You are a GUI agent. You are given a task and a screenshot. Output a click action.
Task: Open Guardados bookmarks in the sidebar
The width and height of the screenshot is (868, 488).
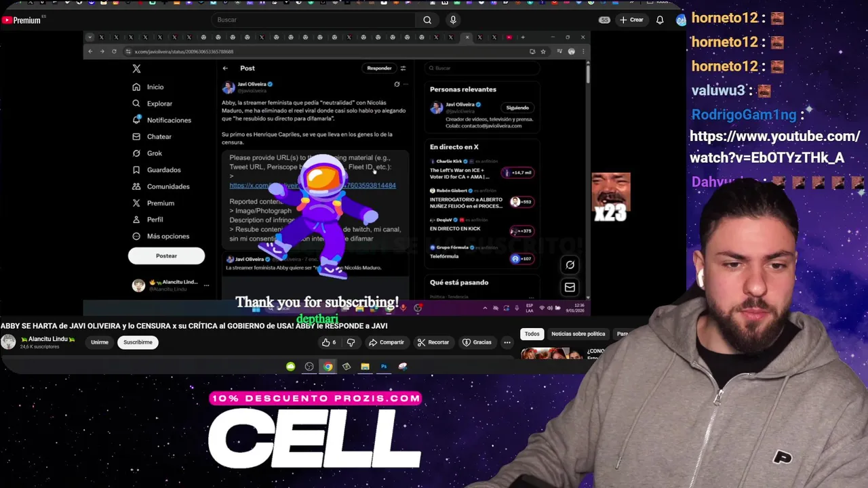click(157, 170)
